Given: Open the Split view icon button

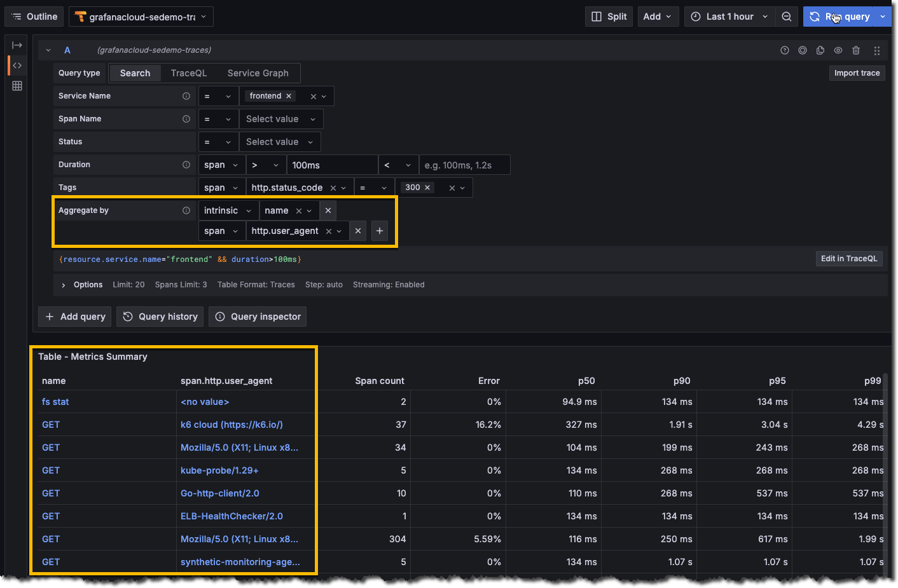Looking at the screenshot, I should (608, 16).
